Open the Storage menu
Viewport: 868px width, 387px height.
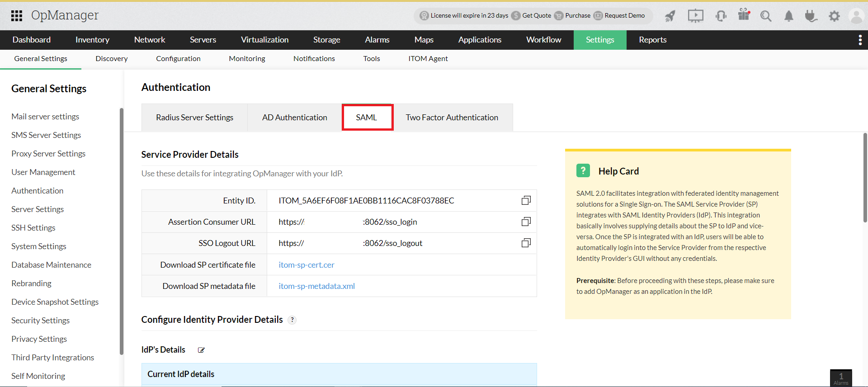(327, 40)
